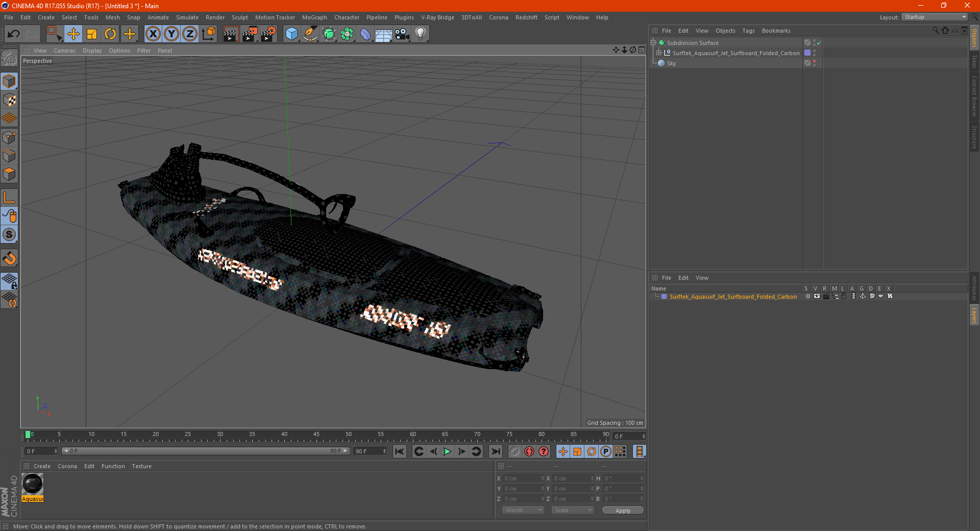980x531 pixels.
Task: Select the Scale tool in top toolbar
Action: pos(92,34)
